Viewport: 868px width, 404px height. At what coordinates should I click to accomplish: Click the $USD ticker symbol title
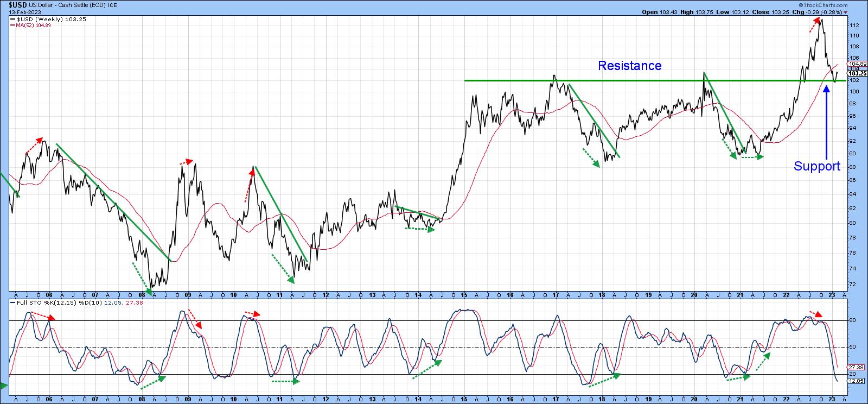click(18, 4)
